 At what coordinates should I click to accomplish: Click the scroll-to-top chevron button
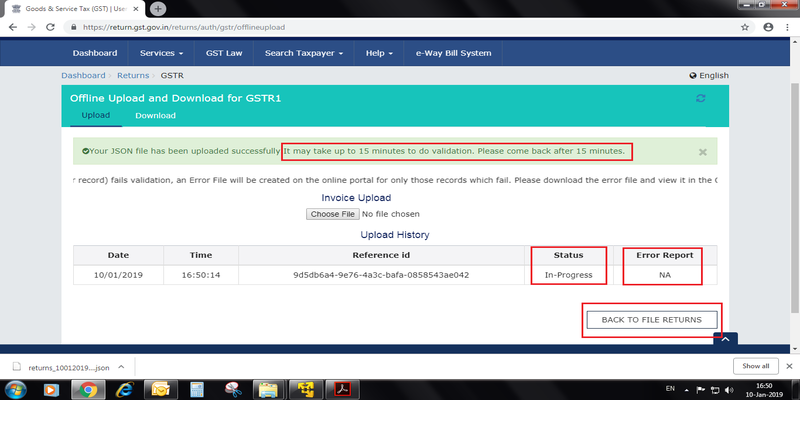726,339
